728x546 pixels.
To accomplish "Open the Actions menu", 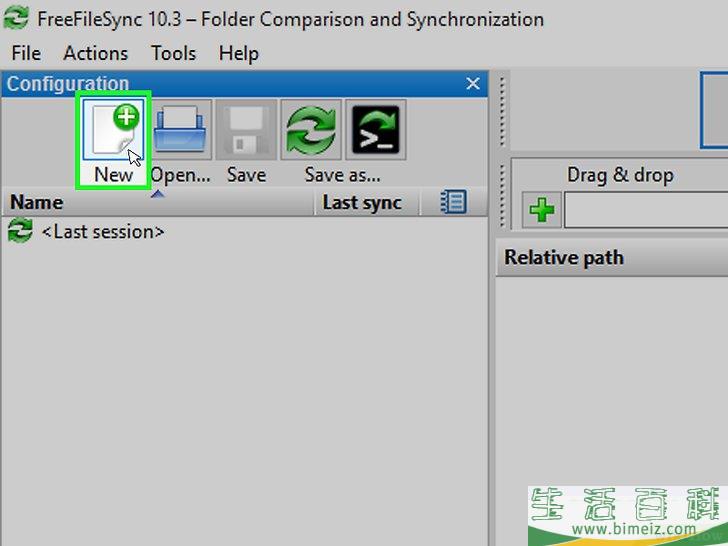I will click(x=96, y=53).
